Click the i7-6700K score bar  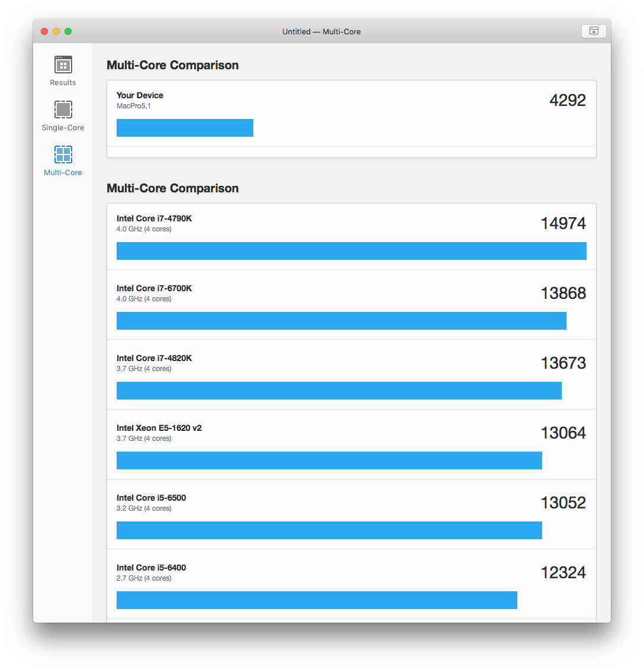pyautogui.click(x=342, y=321)
